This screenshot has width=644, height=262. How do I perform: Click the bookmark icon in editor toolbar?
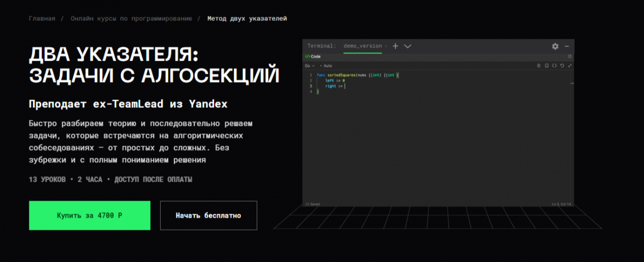point(547,66)
